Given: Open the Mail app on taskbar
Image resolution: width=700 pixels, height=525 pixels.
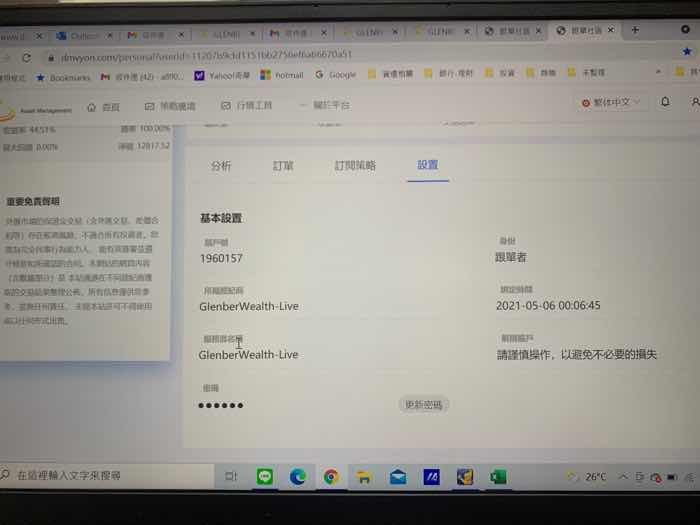Looking at the screenshot, I should (x=398, y=477).
